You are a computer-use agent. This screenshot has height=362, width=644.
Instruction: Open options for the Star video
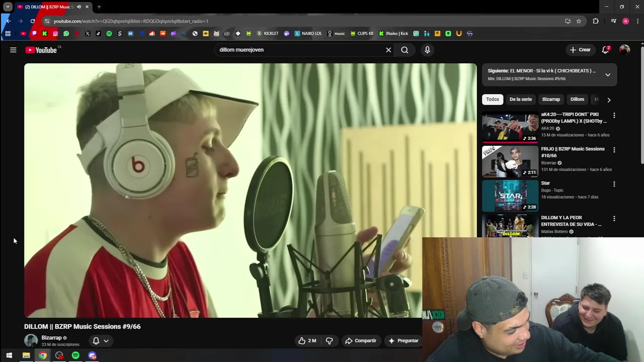click(614, 184)
